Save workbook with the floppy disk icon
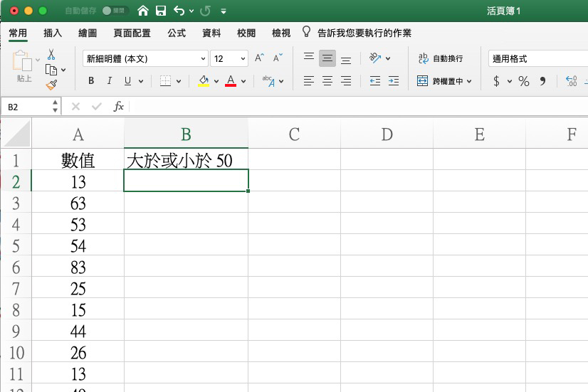Image resolution: width=588 pixels, height=392 pixels. coord(161,11)
